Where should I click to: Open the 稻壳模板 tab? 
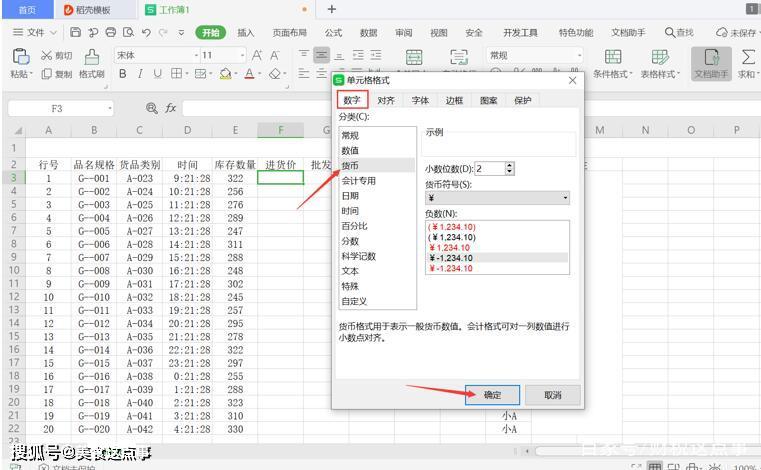(x=95, y=10)
